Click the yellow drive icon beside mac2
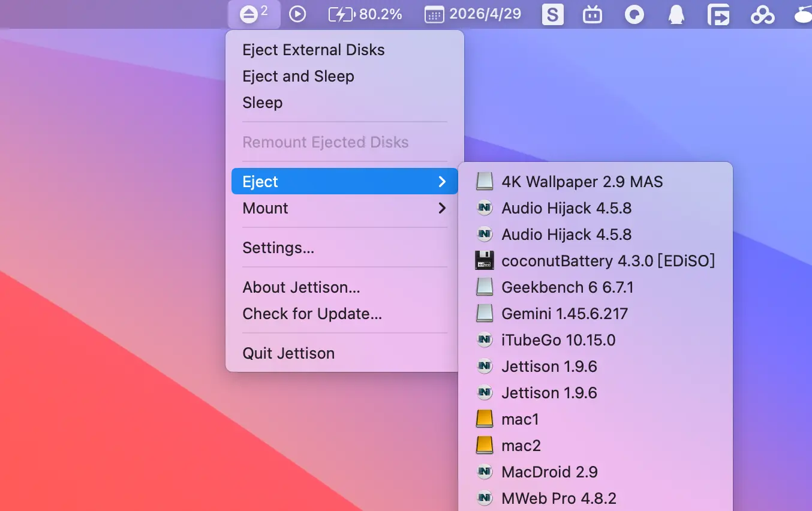Screen dimensions: 812x511 click(x=485, y=446)
